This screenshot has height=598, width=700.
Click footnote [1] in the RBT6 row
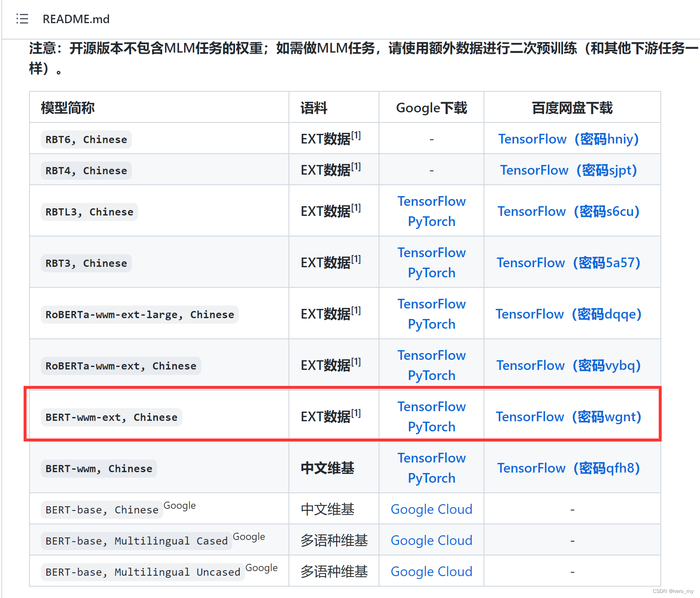[x=356, y=136]
